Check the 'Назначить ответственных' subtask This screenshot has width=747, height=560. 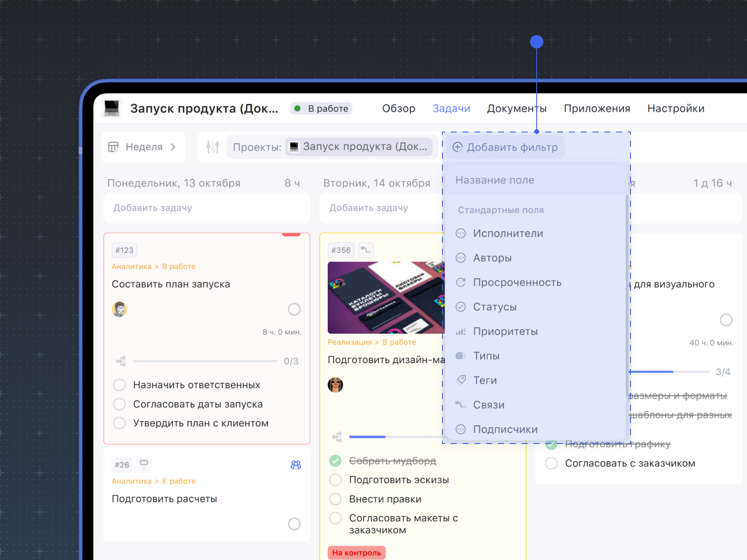pos(119,385)
